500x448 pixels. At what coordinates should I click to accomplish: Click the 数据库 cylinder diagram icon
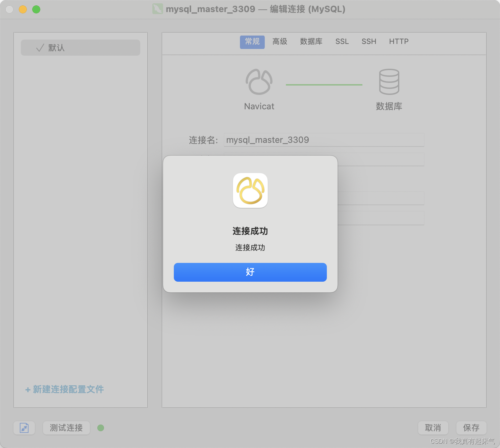tap(389, 82)
